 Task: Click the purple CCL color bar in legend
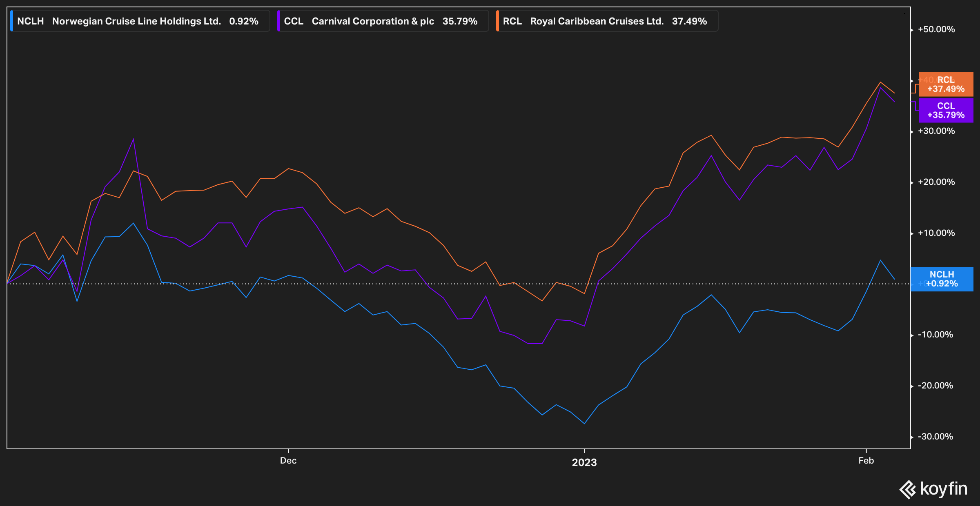278,21
